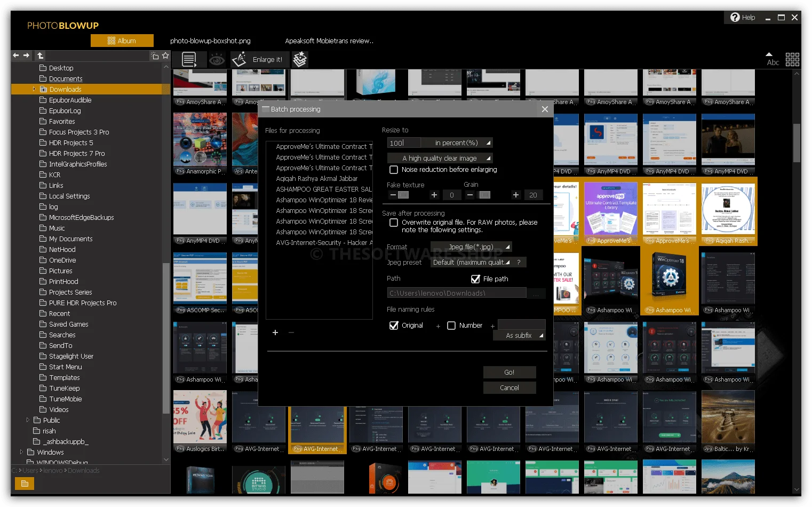812x507 pixels.
Task: Enable Noise reduction before enlarging
Action: pos(394,169)
